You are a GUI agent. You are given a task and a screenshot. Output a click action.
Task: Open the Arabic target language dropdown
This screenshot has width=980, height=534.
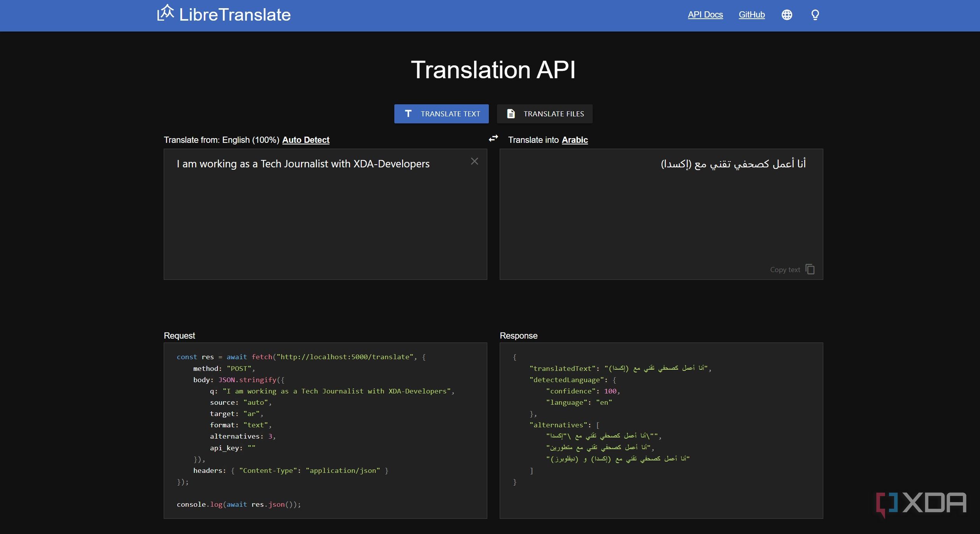575,140
